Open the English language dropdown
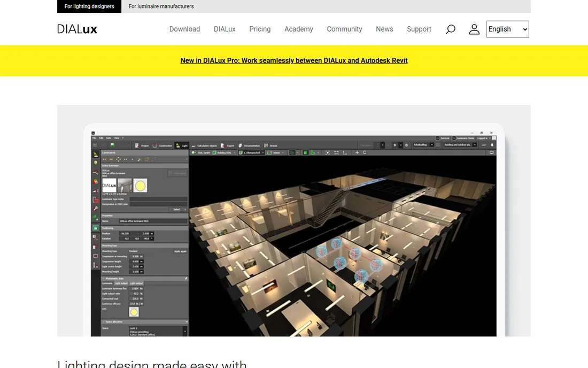This screenshot has width=588, height=368. click(x=507, y=29)
